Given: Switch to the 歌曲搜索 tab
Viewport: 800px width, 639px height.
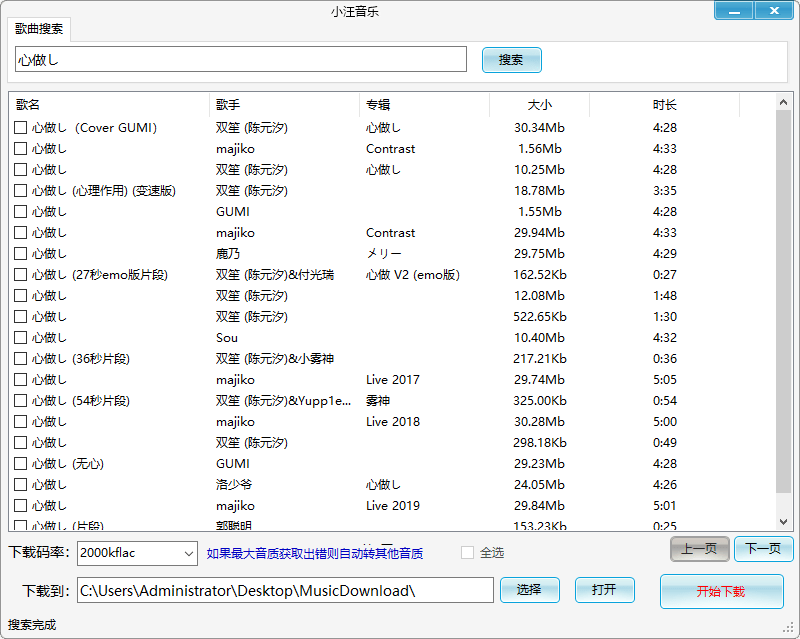Looking at the screenshot, I should 38,29.
